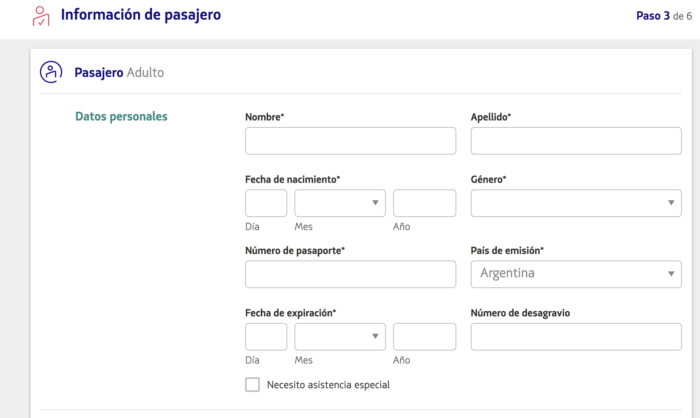The image size is (700, 418).
Task: Focus the Nombre input field
Action: 350,141
